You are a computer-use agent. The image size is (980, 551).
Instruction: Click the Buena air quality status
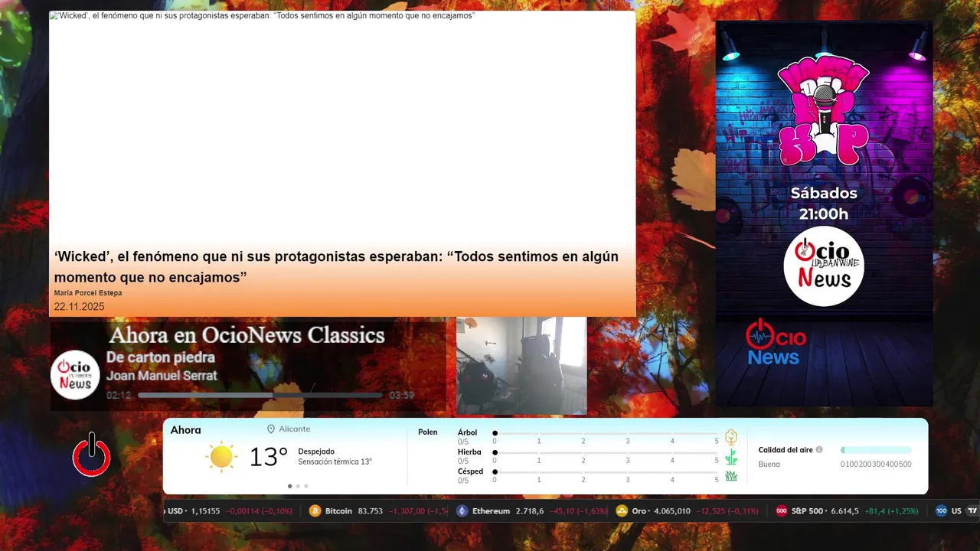click(x=769, y=465)
